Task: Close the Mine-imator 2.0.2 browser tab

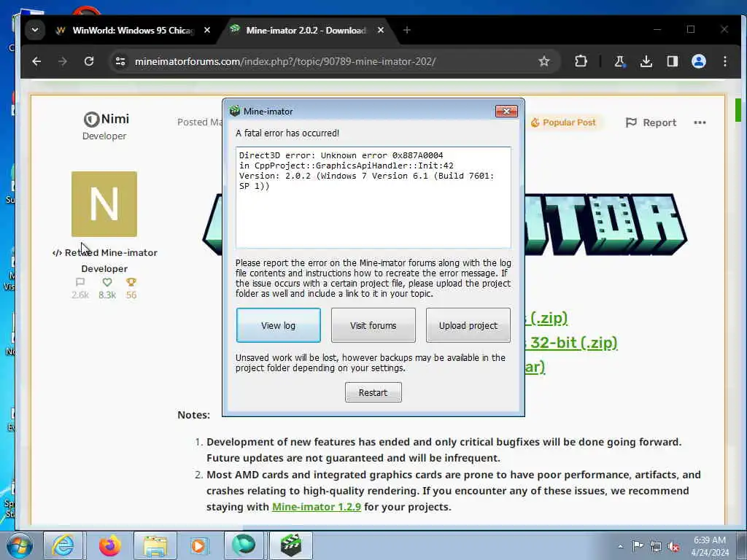Action: 381,30
